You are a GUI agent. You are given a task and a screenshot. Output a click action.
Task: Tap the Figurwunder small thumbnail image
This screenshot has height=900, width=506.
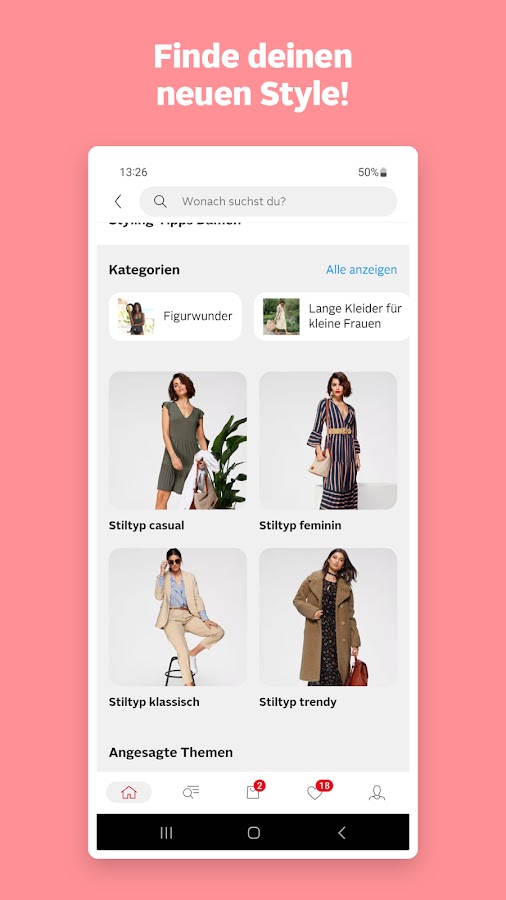(x=136, y=316)
